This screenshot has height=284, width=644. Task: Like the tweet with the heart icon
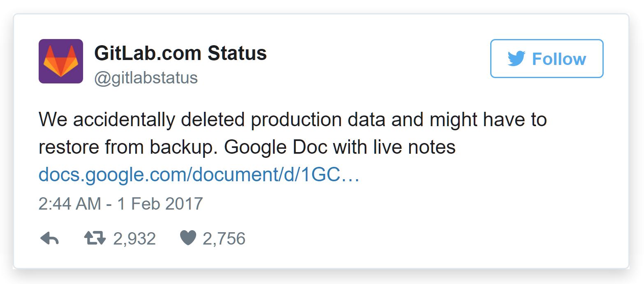pos(188,238)
